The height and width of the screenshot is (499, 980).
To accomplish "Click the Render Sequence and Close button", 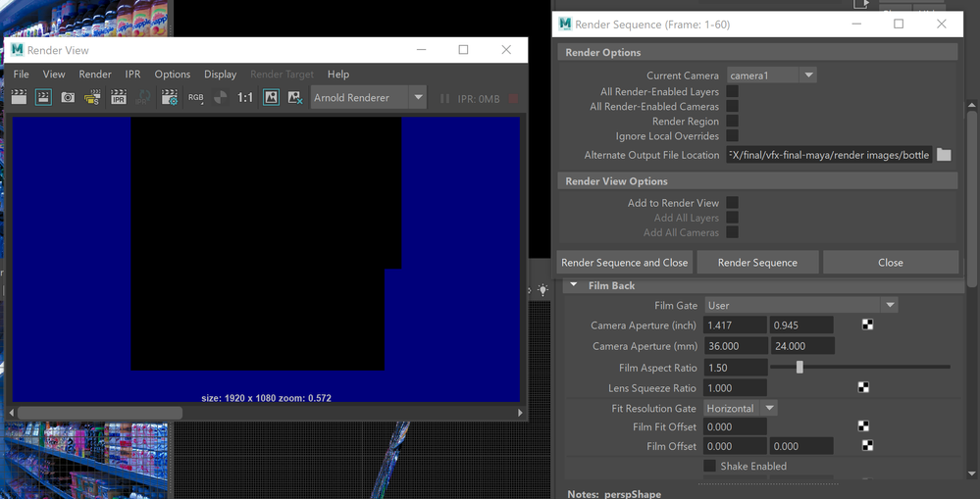I will coord(624,263).
